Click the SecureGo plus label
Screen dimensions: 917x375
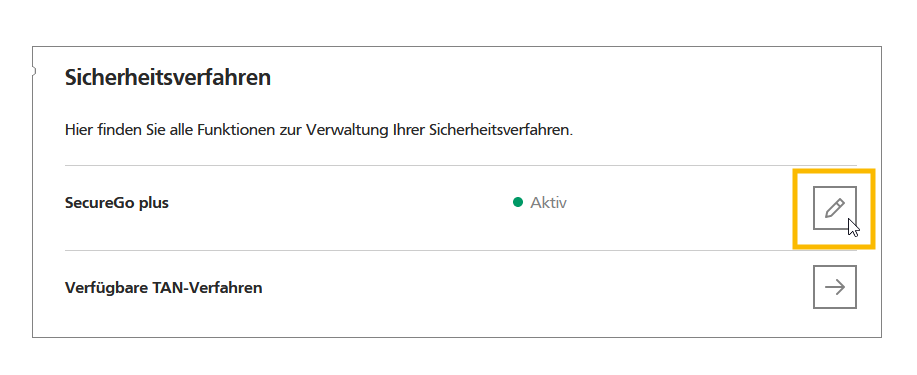[x=116, y=203]
